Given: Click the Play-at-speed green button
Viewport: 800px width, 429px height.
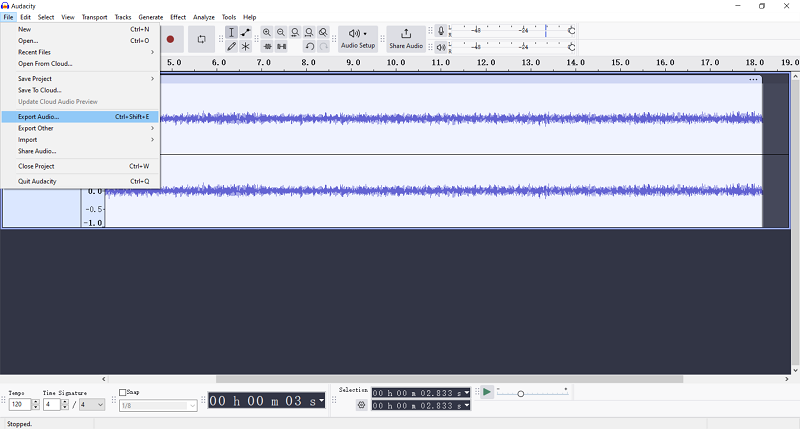Looking at the screenshot, I should click(487, 392).
